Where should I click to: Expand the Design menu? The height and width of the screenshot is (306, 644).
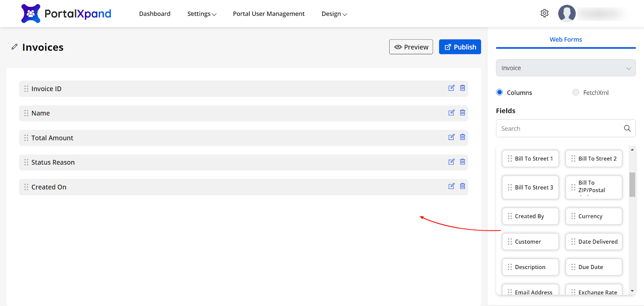[x=334, y=14]
